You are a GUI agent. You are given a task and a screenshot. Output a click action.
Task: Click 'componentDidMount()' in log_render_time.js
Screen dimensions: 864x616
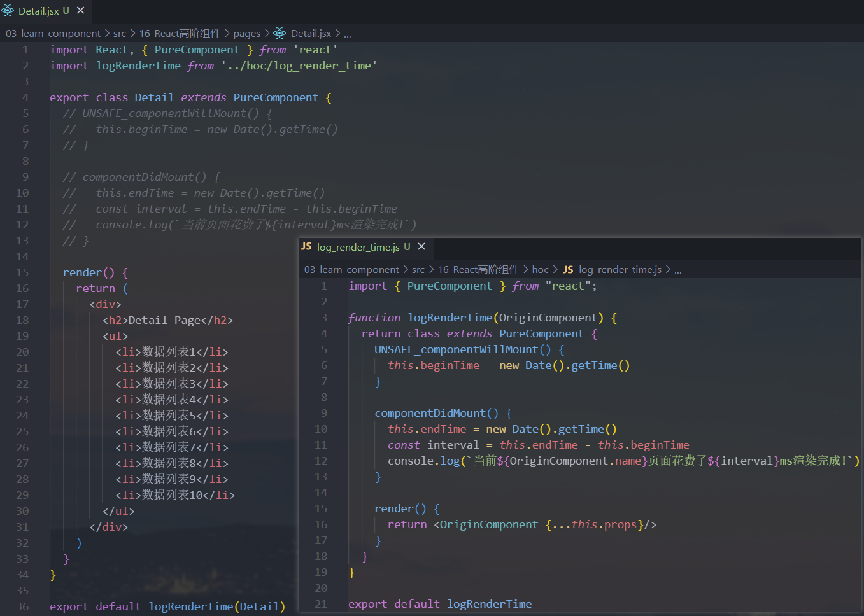click(x=437, y=413)
